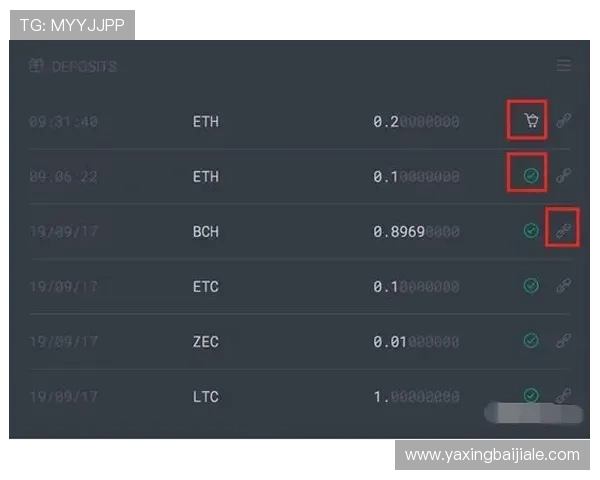Open the chain link for ETH 0.1 deposit
This screenshot has width=600, height=480.
point(564,176)
